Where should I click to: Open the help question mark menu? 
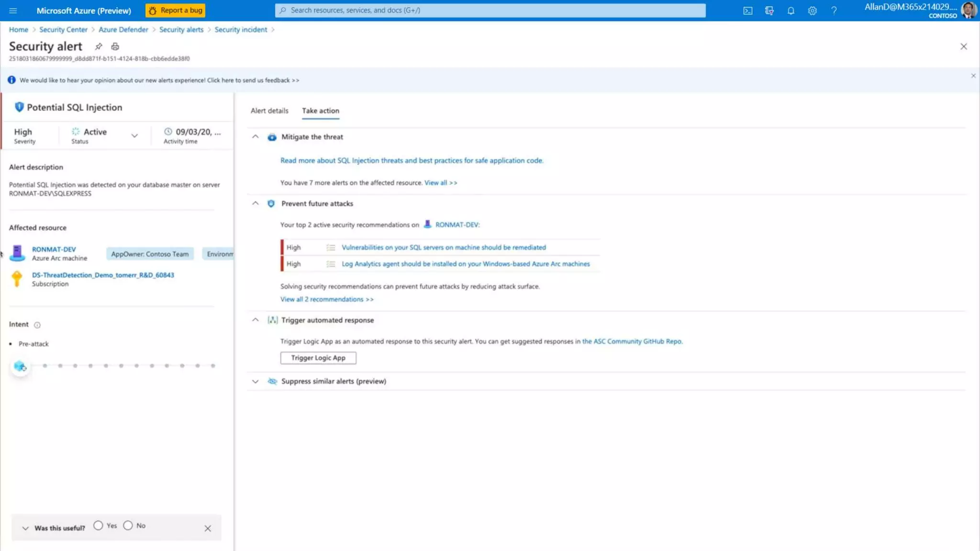click(x=834, y=11)
